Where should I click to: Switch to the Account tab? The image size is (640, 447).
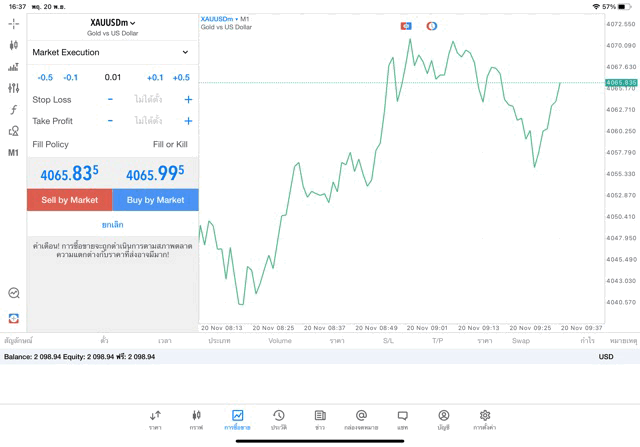pos(443,420)
